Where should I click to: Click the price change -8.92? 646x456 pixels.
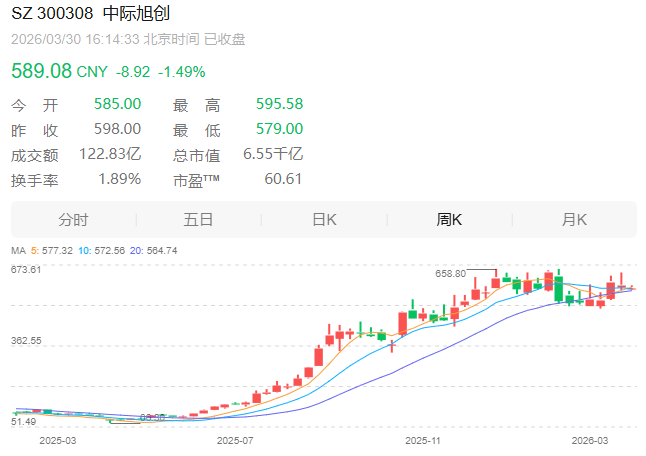tap(133, 72)
